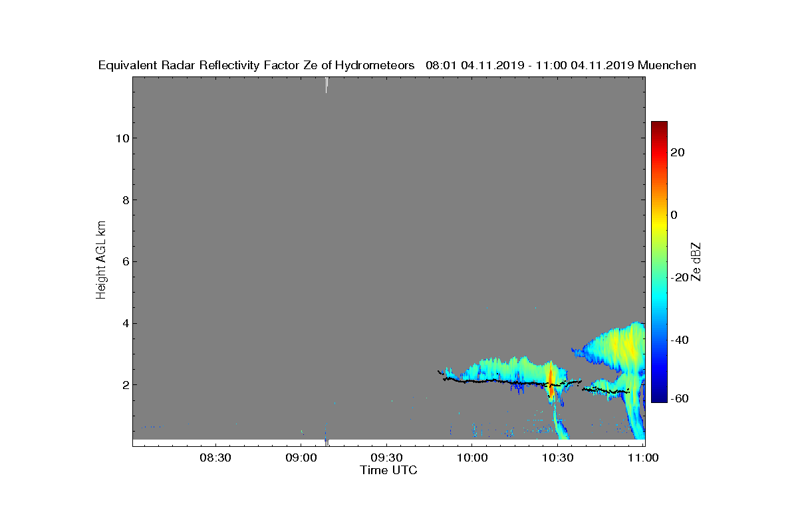Click the 'Time UTC' axis label

point(389,470)
